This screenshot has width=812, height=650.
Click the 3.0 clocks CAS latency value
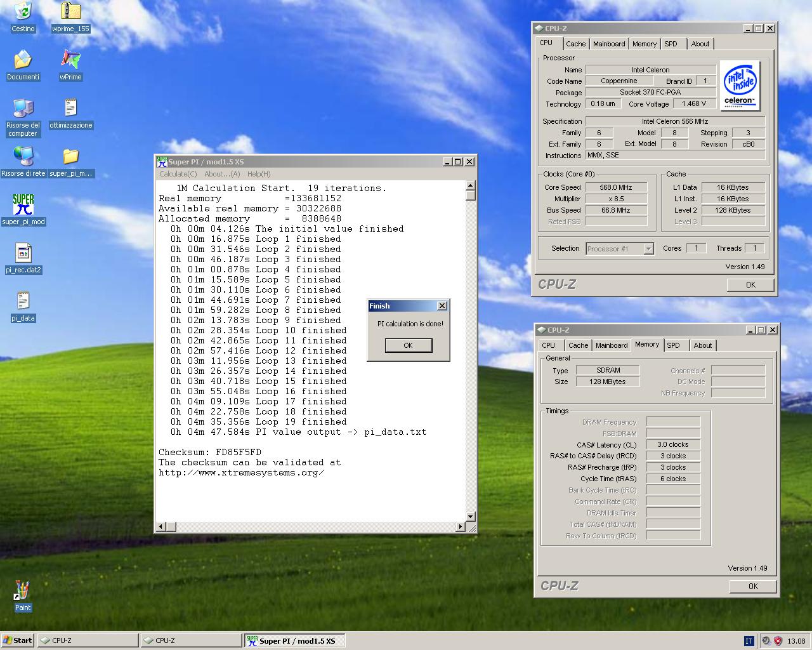pyautogui.click(x=673, y=444)
